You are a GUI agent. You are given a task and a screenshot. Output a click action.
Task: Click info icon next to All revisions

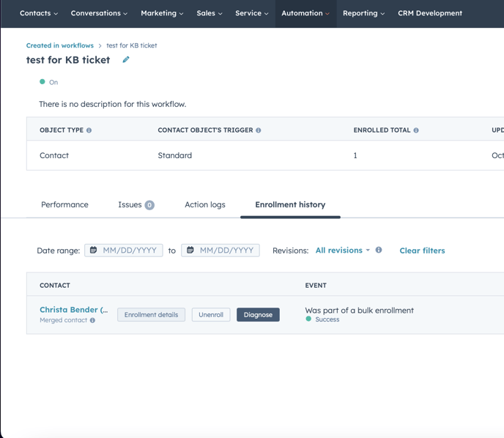click(x=379, y=250)
